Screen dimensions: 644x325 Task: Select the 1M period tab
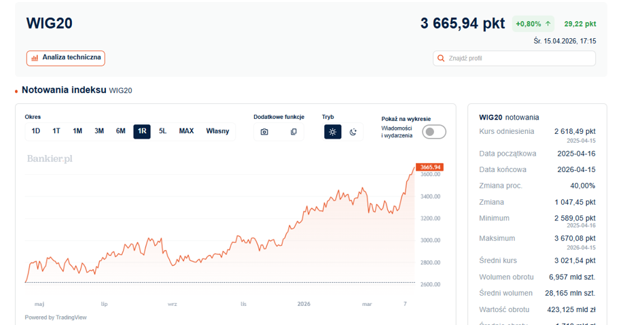tap(77, 131)
